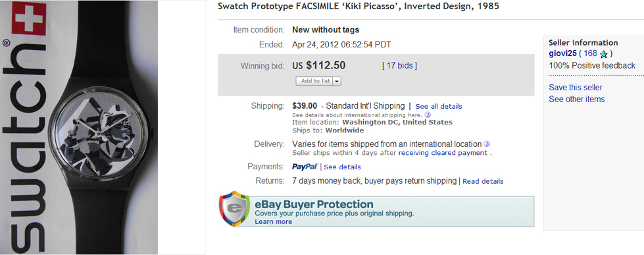Click the eBay Buyer Protection shield icon
644x255 pixels.
pyautogui.click(x=234, y=208)
